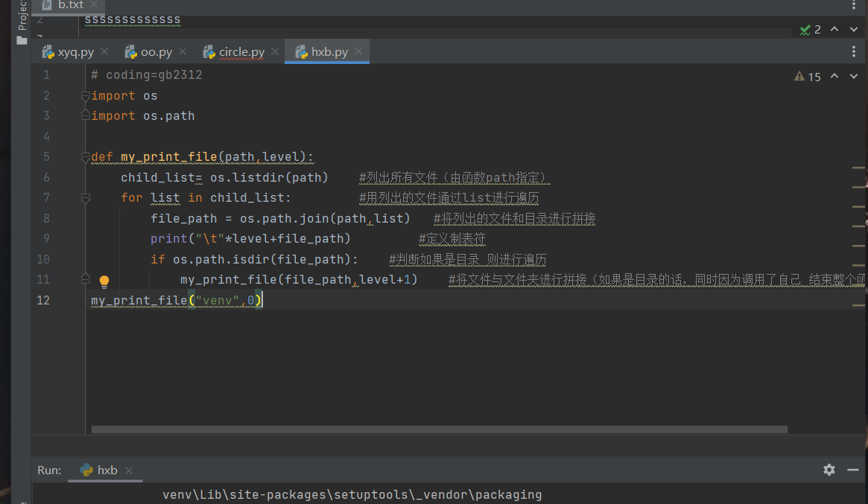Collapse the import block fold on line 2
Viewport: 868px width, 504px height.
tap(85, 96)
